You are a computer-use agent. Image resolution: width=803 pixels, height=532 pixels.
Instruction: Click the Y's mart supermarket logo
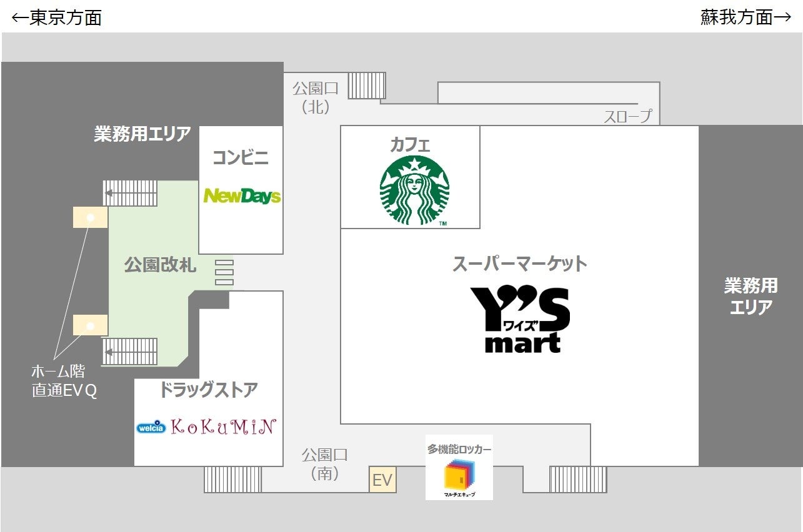tap(519, 320)
